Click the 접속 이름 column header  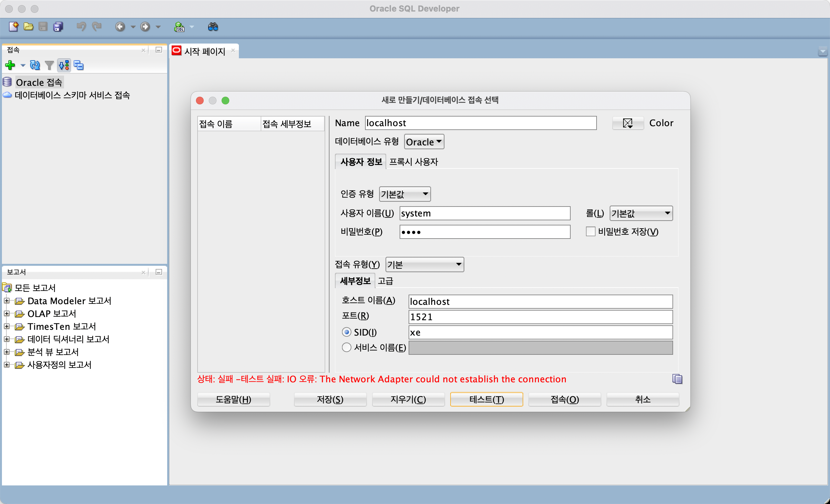tap(229, 124)
